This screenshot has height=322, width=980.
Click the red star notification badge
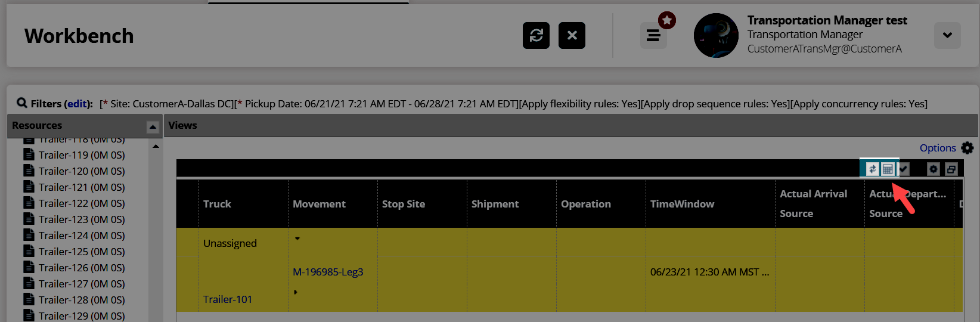(667, 20)
